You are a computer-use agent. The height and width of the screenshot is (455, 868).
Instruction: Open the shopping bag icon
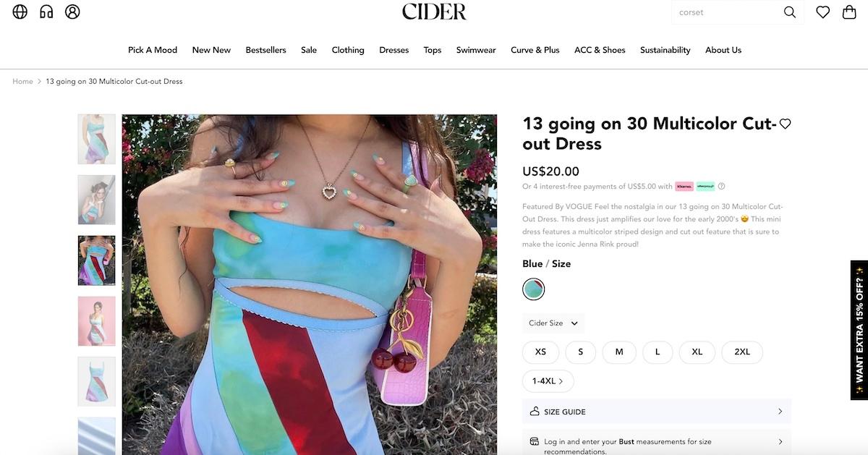point(850,12)
